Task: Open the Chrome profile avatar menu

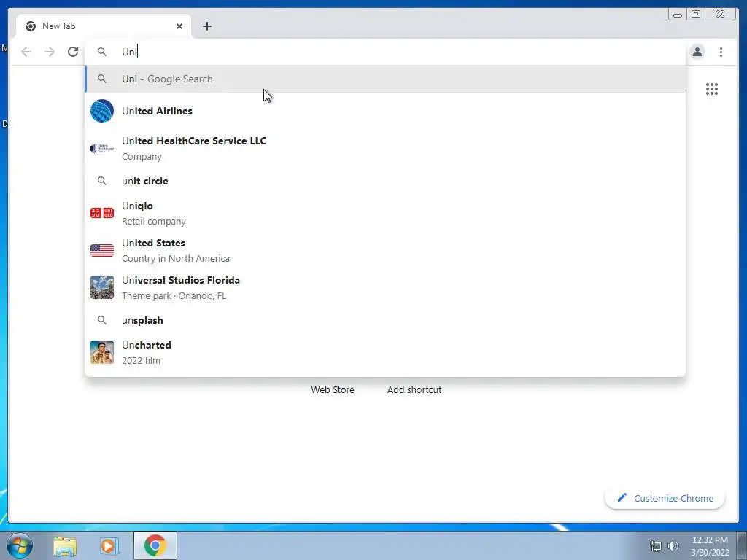Action: tap(697, 52)
